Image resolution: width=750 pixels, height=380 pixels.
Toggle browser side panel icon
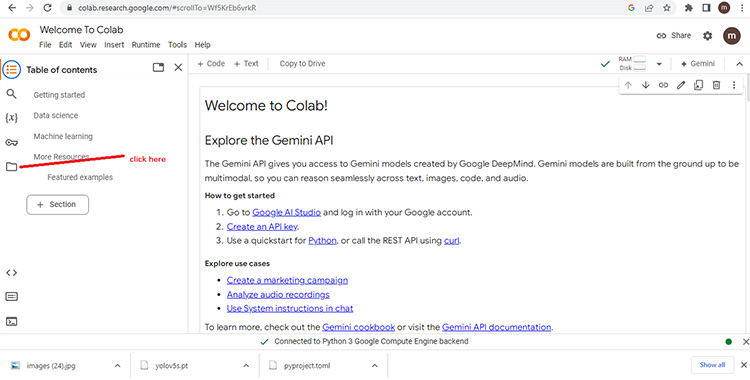point(706,8)
